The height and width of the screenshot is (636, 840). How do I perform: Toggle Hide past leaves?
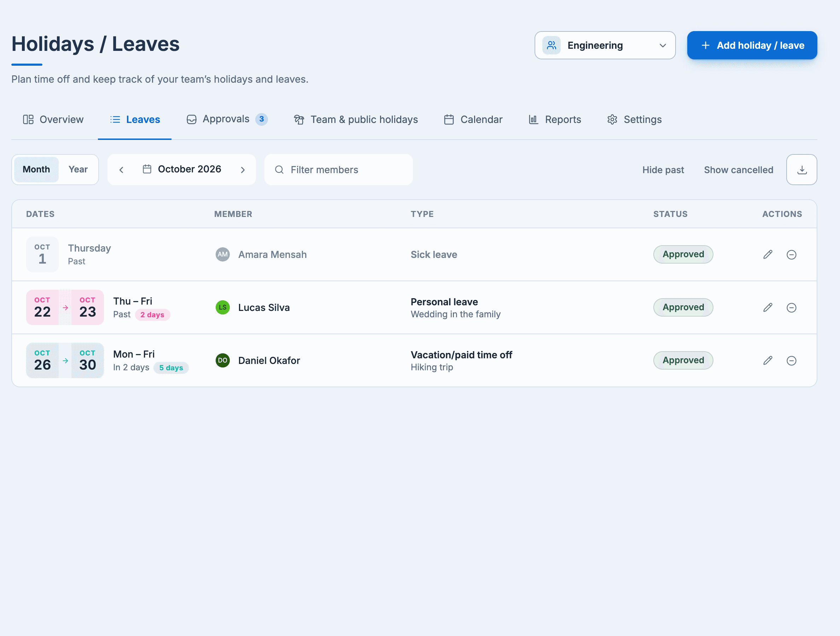(x=663, y=170)
